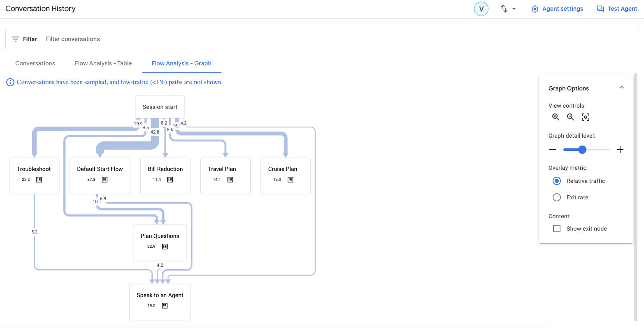The height and width of the screenshot is (328, 644).
Task: Click the info icon next to the sampling notice
Action: pos(10,82)
